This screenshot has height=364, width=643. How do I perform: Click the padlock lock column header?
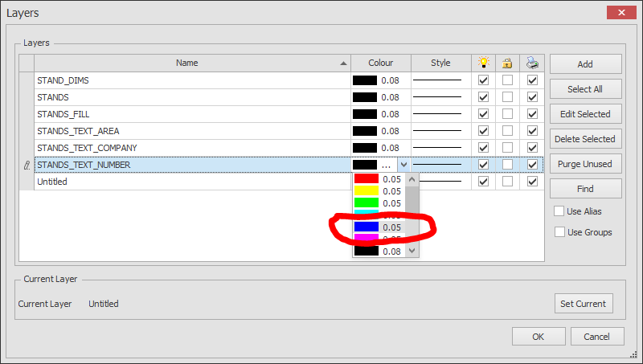click(x=507, y=63)
